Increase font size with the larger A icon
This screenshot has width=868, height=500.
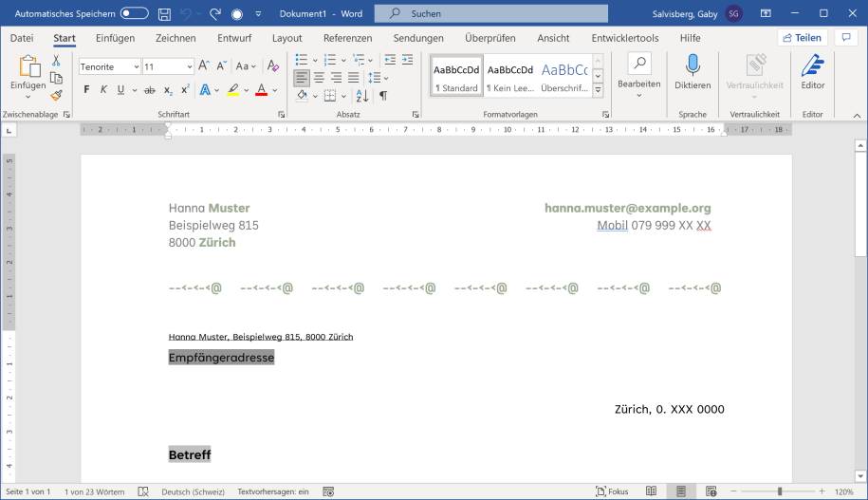pyautogui.click(x=204, y=65)
